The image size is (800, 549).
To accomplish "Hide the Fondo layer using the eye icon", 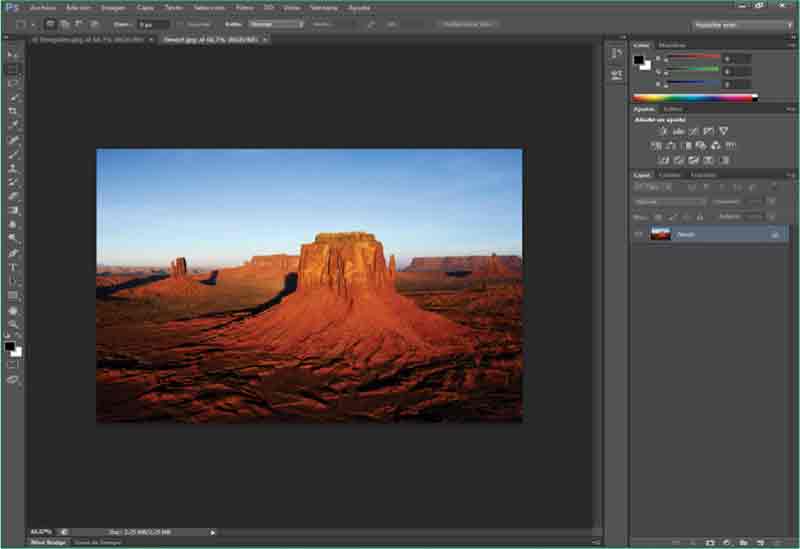I will click(x=638, y=234).
